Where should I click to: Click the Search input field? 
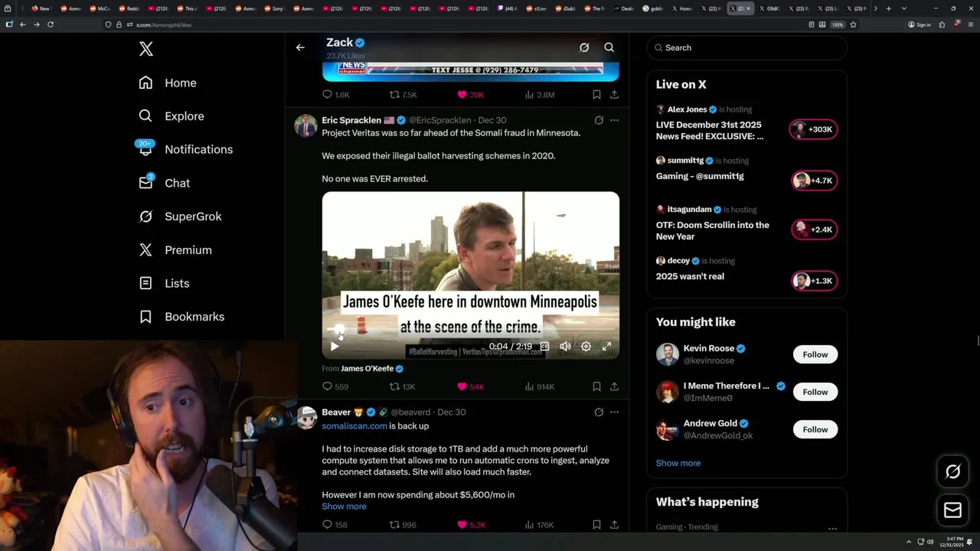click(746, 47)
